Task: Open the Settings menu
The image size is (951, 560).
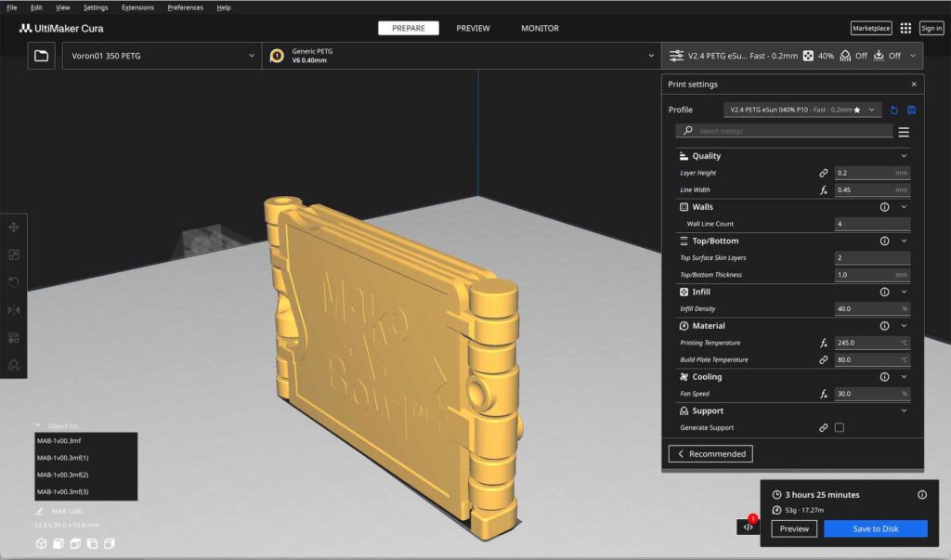Action: (96, 7)
